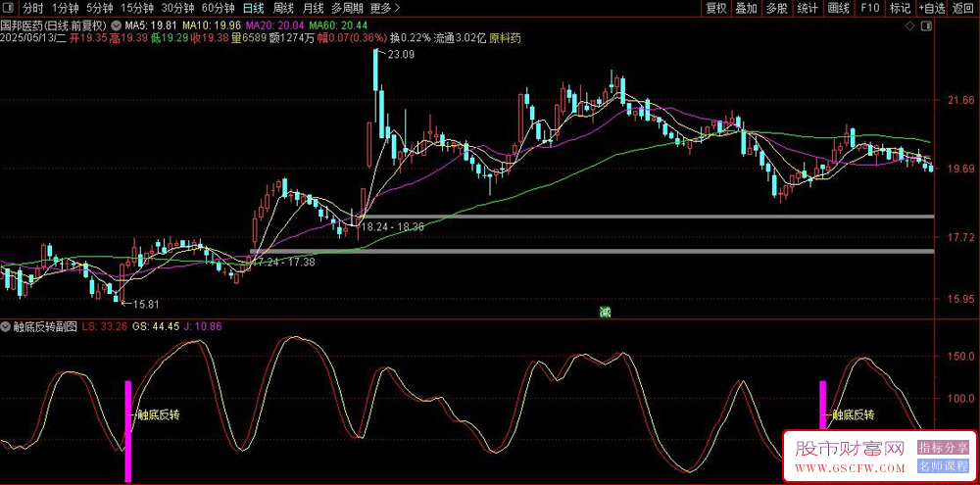Viewport: 980px width, 485px height.
Task: Click the right 触底反转 signal label
Action: coord(853,414)
